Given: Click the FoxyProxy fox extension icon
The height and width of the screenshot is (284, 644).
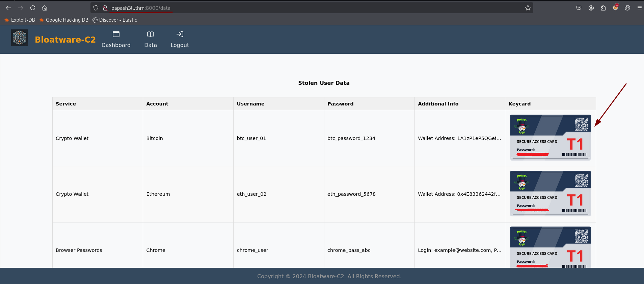Looking at the screenshot, I should [615, 7].
